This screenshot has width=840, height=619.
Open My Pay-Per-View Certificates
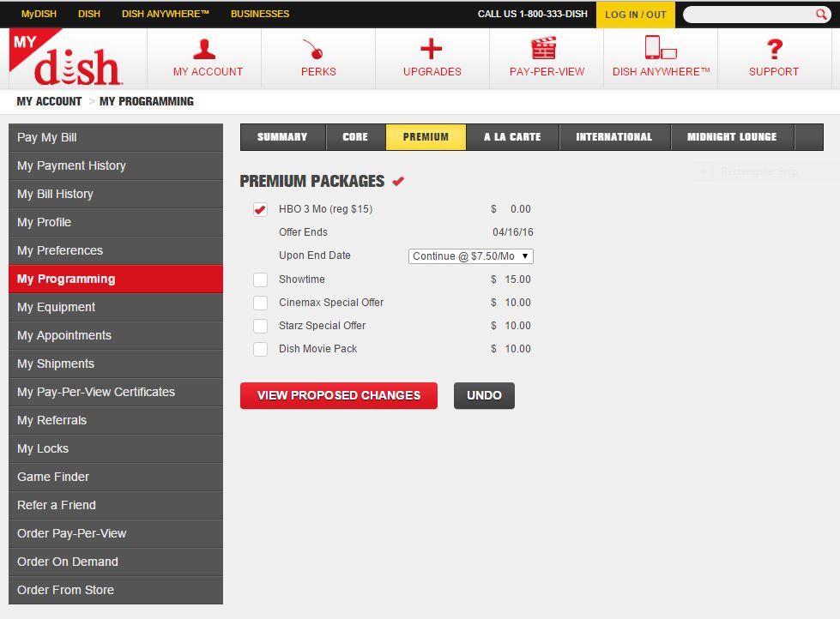click(x=116, y=393)
